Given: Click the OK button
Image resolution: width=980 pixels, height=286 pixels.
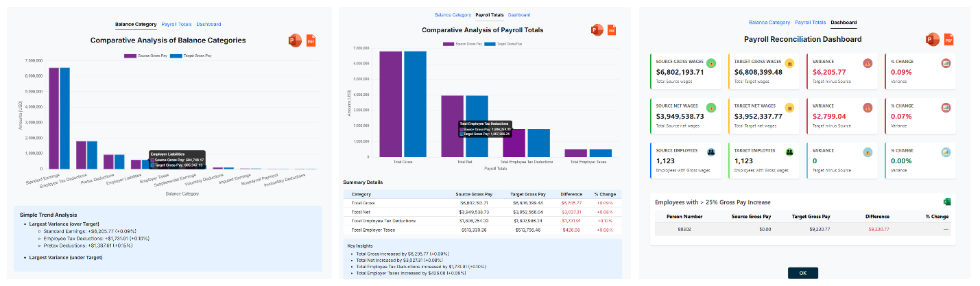Looking at the screenshot, I should (x=803, y=273).
